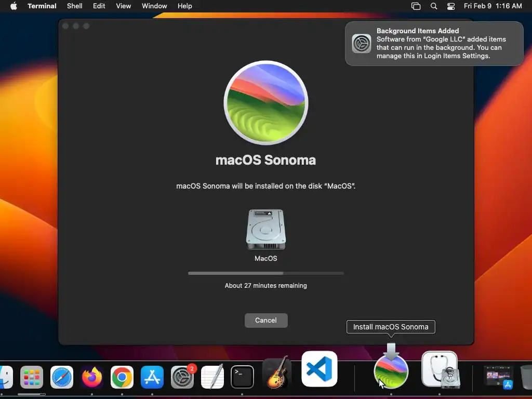532x399 pixels.
Task: Switch to Terminal in the Dock
Action: click(x=242, y=377)
